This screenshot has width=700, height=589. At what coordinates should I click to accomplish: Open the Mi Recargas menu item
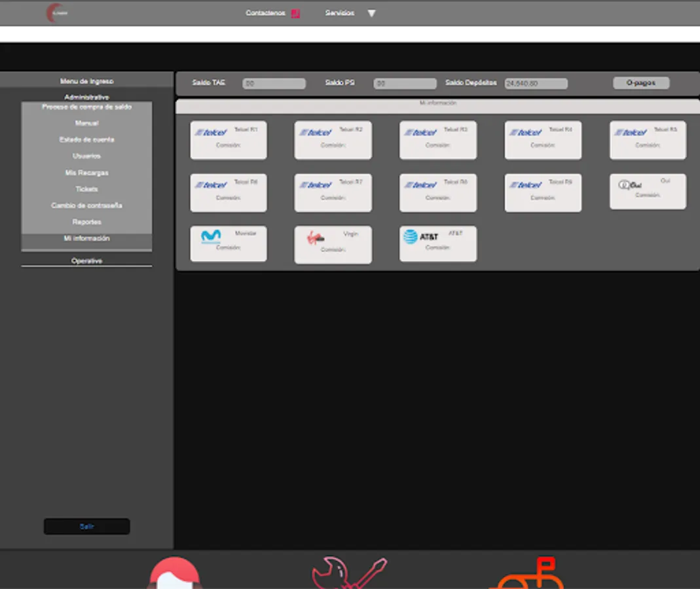pyautogui.click(x=86, y=172)
